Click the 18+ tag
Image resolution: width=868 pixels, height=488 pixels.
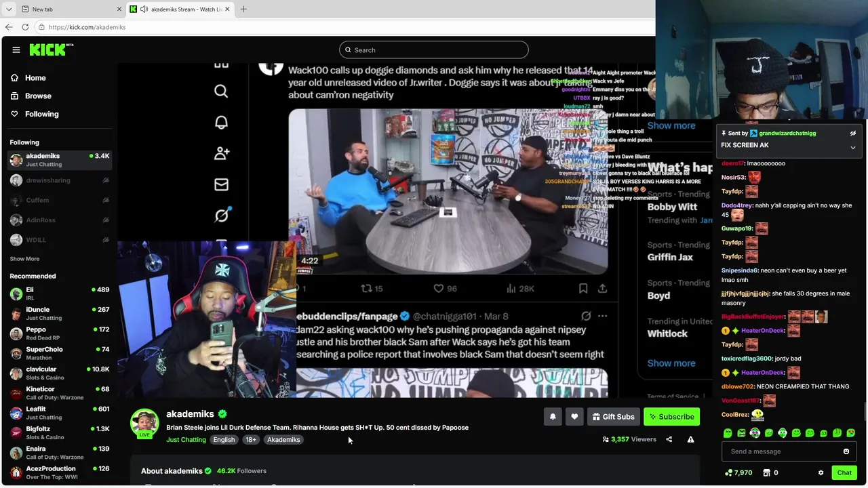click(251, 440)
